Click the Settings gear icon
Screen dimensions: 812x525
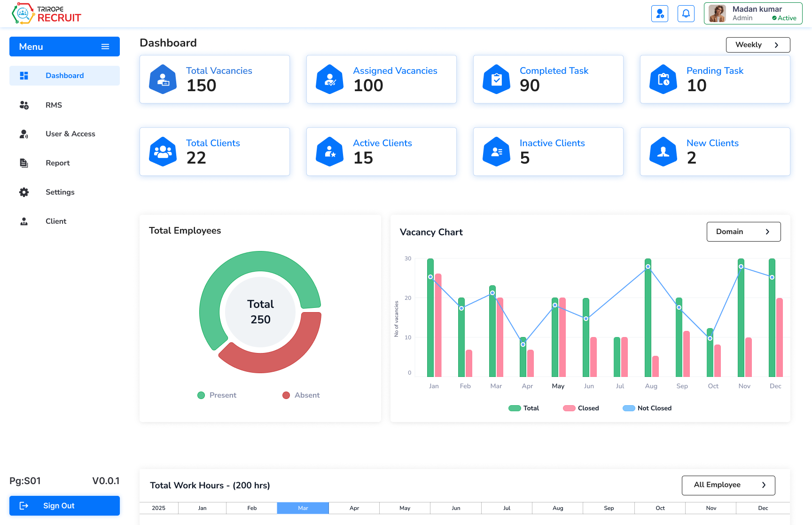click(x=24, y=192)
